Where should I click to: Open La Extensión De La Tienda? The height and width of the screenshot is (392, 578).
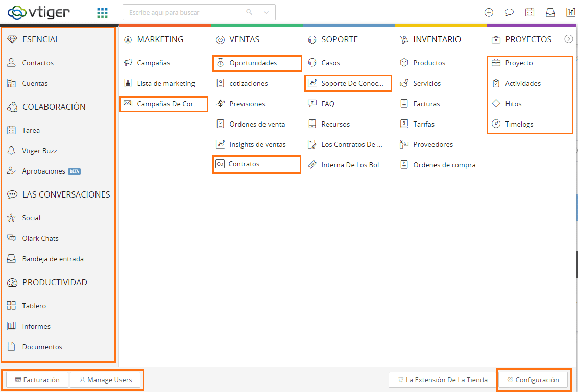pyautogui.click(x=442, y=380)
